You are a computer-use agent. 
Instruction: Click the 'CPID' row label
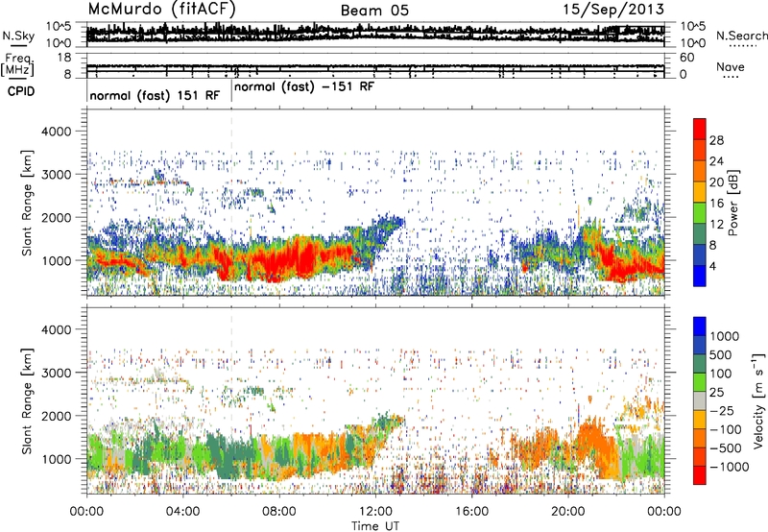point(21,91)
